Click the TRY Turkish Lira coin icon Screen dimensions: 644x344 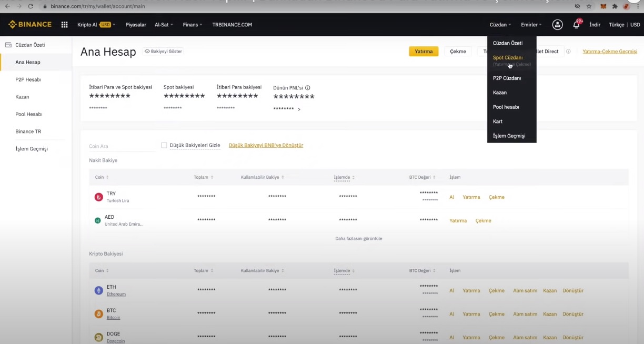98,197
